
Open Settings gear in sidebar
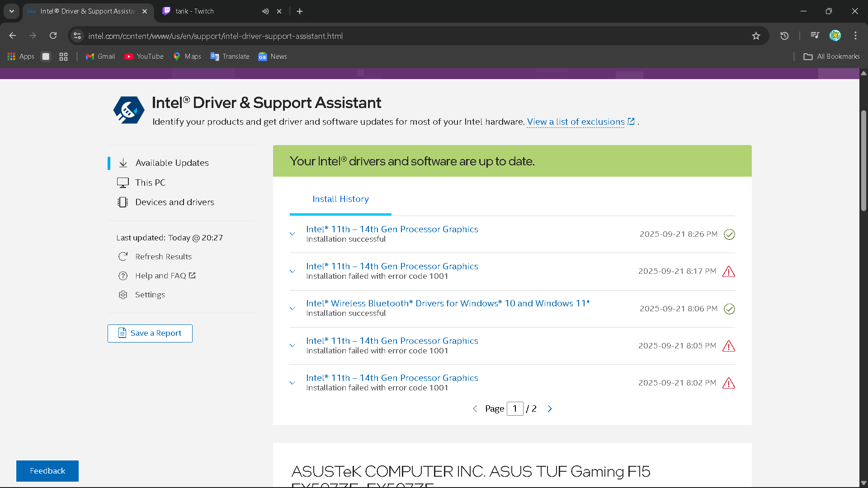coord(123,295)
